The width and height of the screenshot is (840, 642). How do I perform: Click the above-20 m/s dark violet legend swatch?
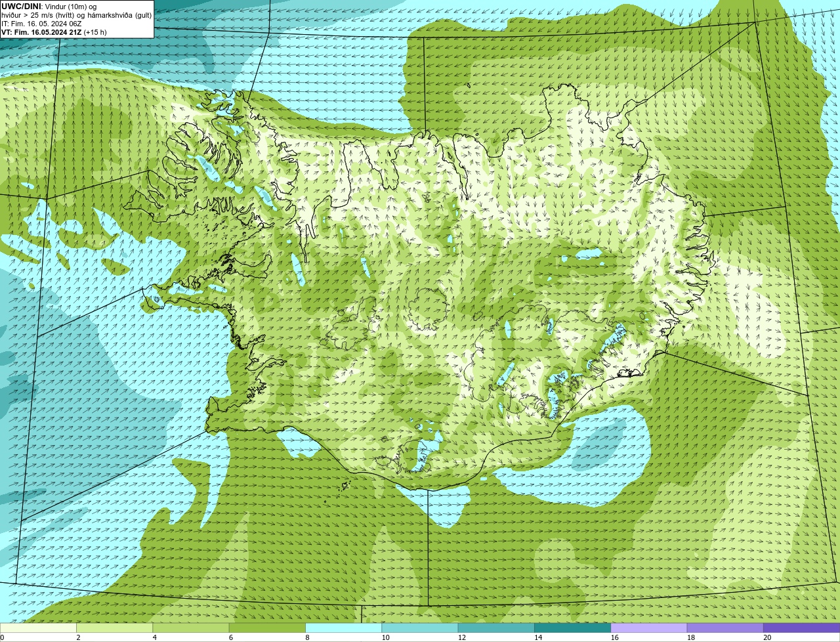pos(802,628)
